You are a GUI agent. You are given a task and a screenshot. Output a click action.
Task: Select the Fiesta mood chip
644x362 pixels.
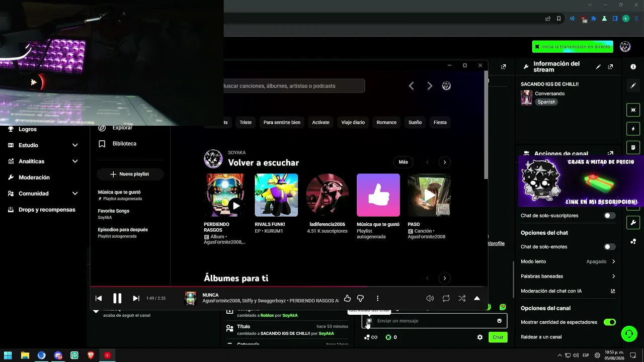point(440,122)
